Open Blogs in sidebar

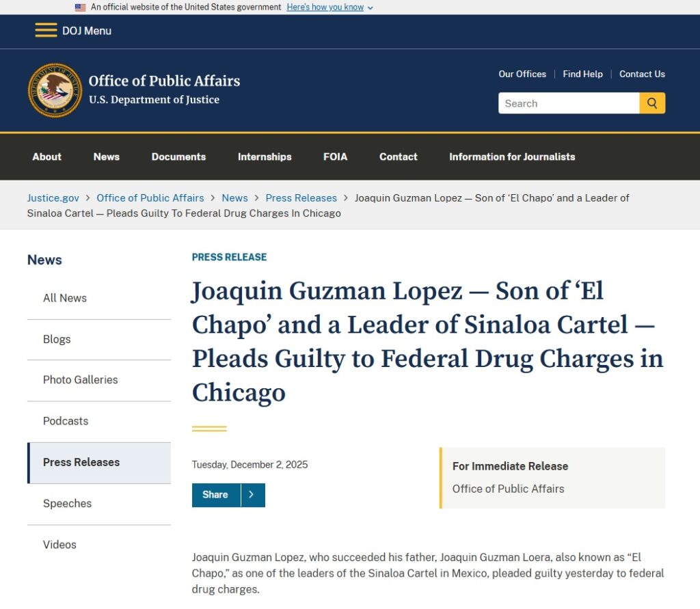pos(98,339)
